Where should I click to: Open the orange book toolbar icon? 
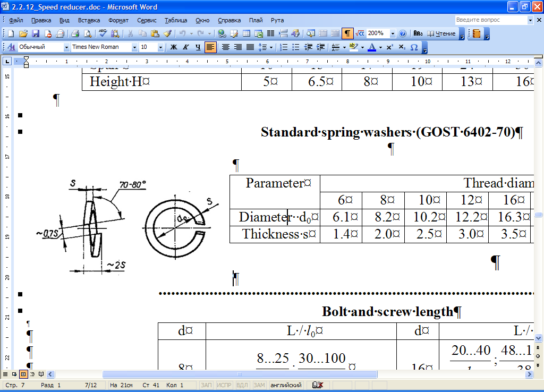[x=477, y=33]
